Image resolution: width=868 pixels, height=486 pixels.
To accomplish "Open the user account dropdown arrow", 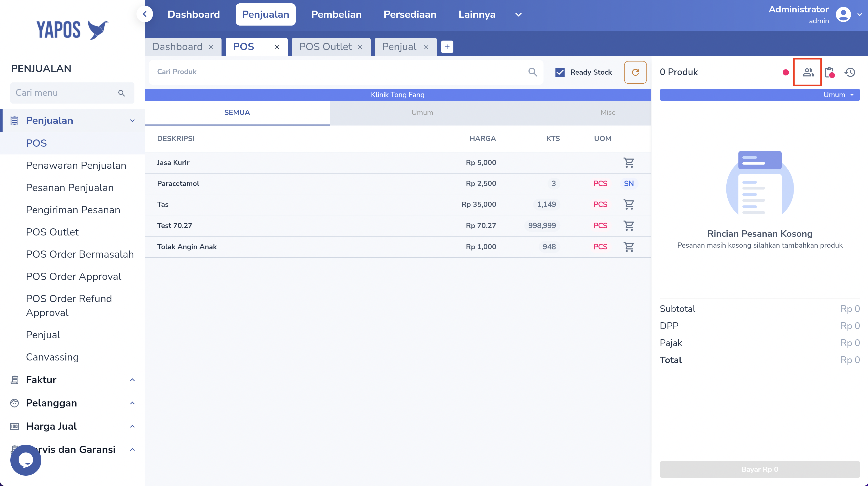I will [859, 14].
